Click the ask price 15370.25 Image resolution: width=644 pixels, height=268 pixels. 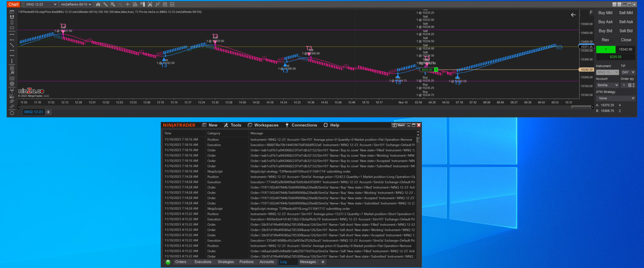click(x=607, y=105)
